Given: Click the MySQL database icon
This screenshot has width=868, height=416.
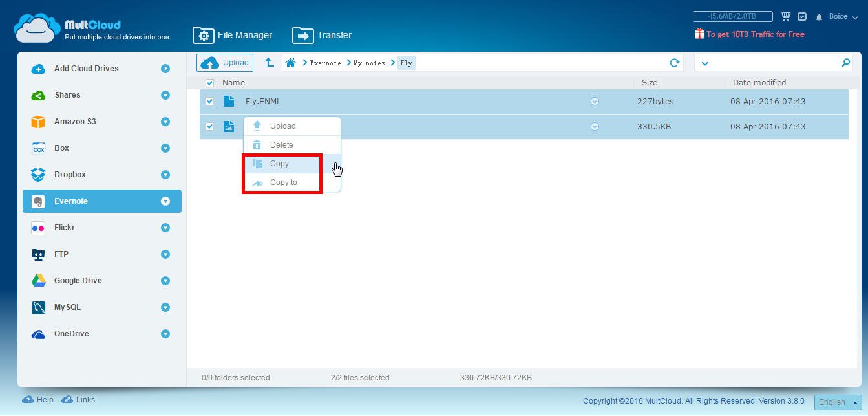Looking at the screenshot, I should 38,307.
